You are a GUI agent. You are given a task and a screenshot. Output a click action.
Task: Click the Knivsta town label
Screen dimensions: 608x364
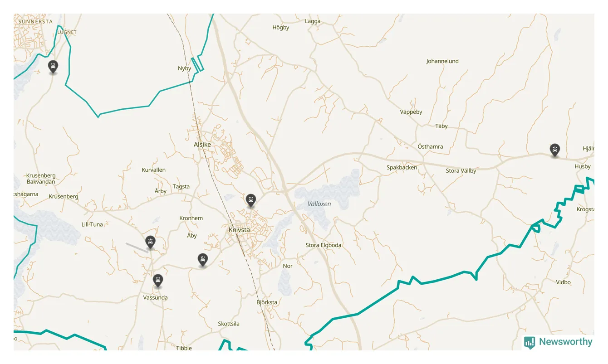(x=239, y=230)
